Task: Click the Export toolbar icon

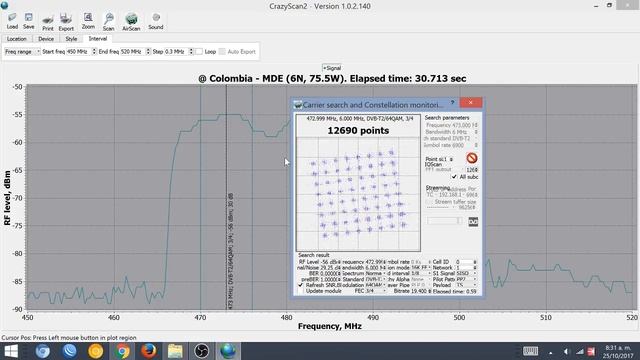Action: [66, 22]
